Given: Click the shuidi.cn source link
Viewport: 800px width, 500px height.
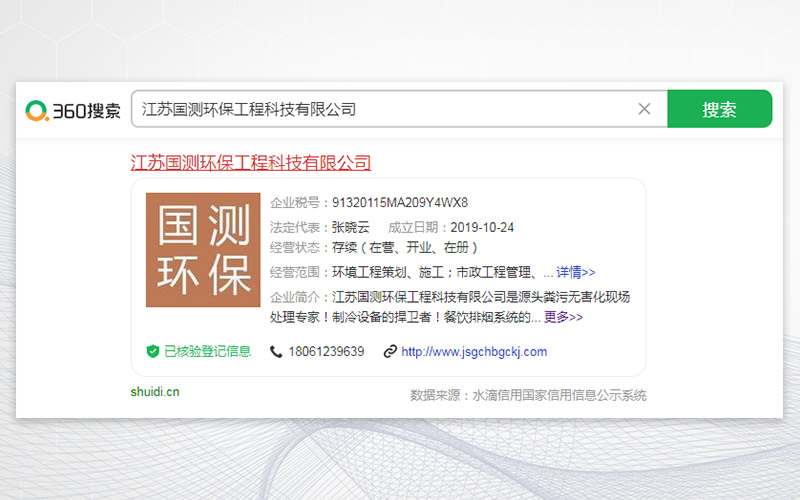Looking at the screenshot, I should (x=155, y=392).
